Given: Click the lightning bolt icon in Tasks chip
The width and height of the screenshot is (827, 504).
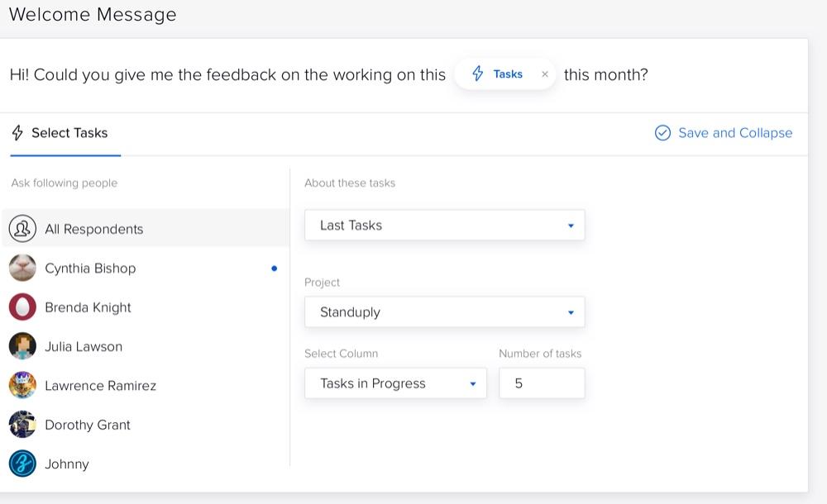Looking at the screenshot, I should (x=477, y=74).
